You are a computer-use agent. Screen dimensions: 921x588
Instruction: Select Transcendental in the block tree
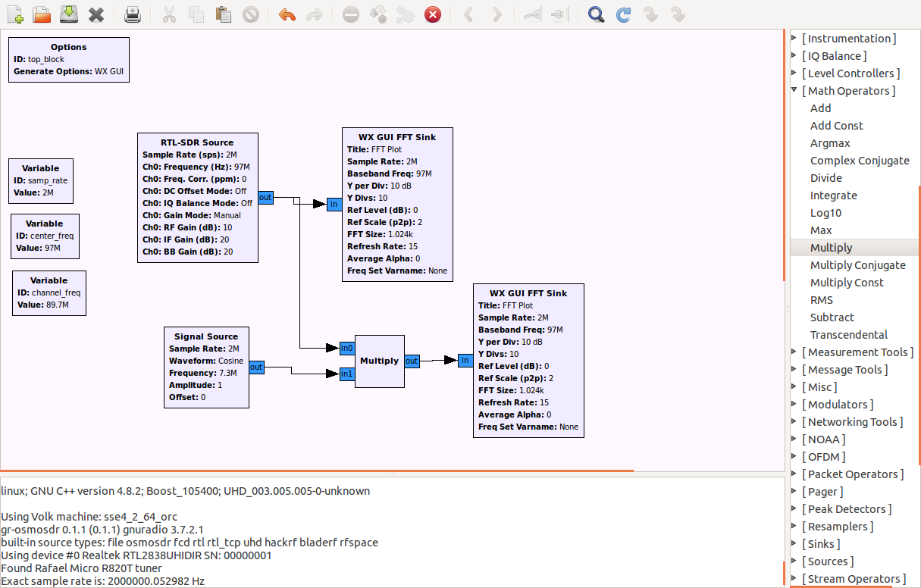coord(849,335)
